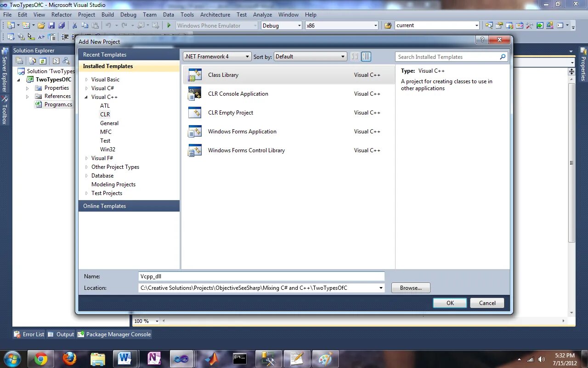
Task: Switch to the Package Manager Console tab
Action: pos(114,334)
